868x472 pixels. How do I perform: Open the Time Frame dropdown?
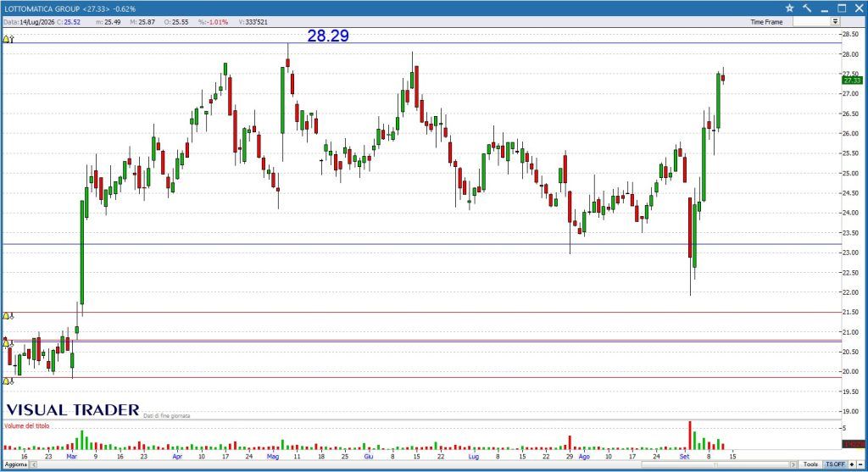pyautogui.click(x=835, y=21)
